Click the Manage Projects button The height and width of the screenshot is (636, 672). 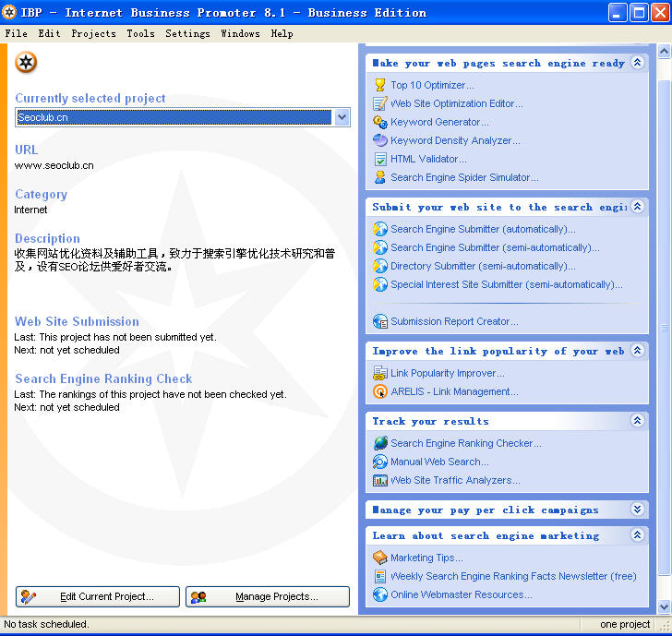pyautogui.click(x=268, y=596)
